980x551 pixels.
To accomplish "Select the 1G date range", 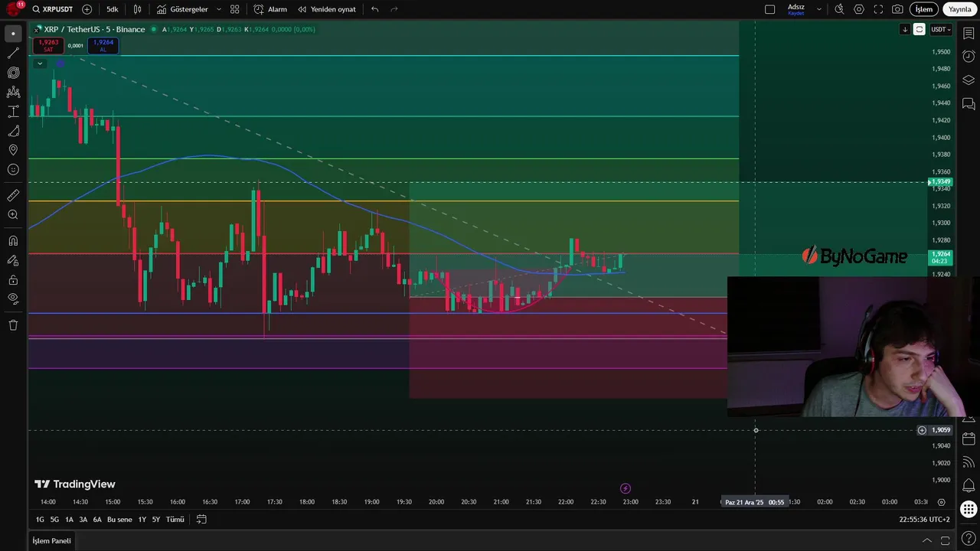I will click(40, 520).
